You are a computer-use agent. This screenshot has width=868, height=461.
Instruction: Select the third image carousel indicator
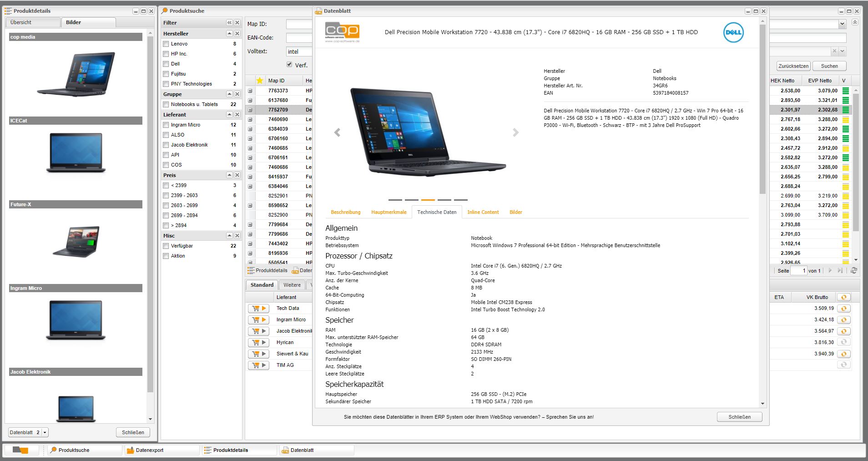click(428, 200)
